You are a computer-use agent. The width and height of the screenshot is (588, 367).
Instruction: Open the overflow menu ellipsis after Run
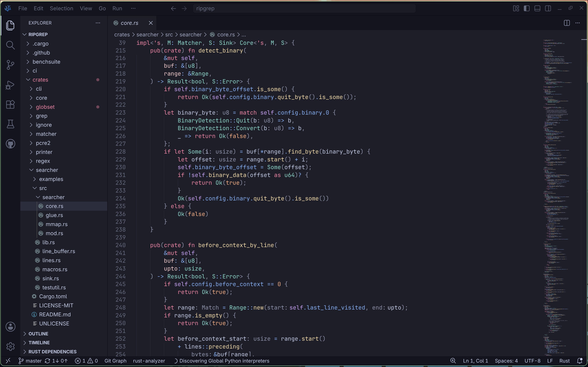coord(133,9)
